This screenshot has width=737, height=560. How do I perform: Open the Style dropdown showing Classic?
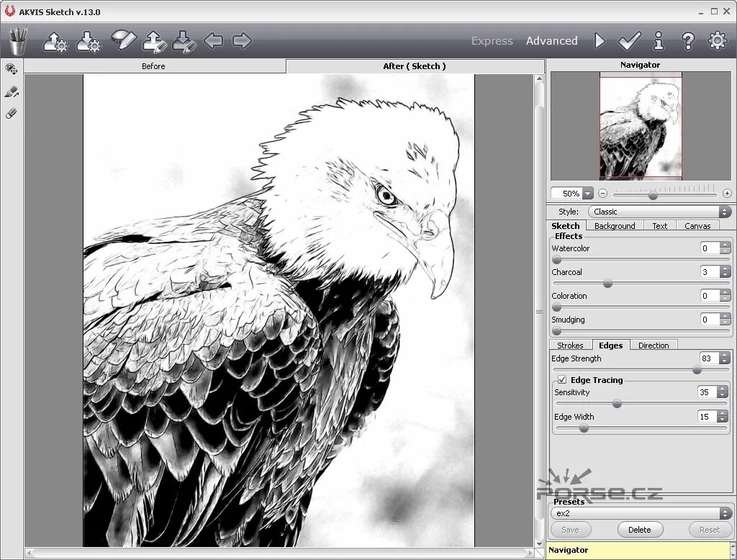point(660,212)
